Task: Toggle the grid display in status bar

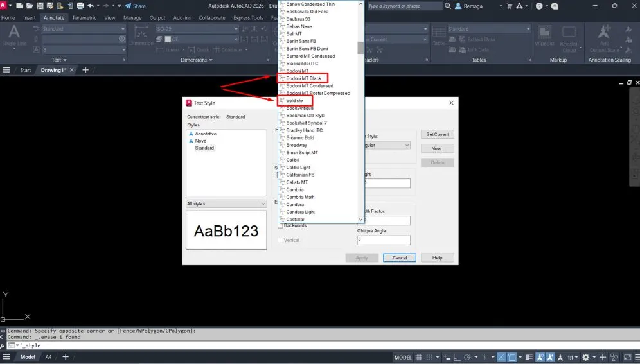Action: point(419,358)
